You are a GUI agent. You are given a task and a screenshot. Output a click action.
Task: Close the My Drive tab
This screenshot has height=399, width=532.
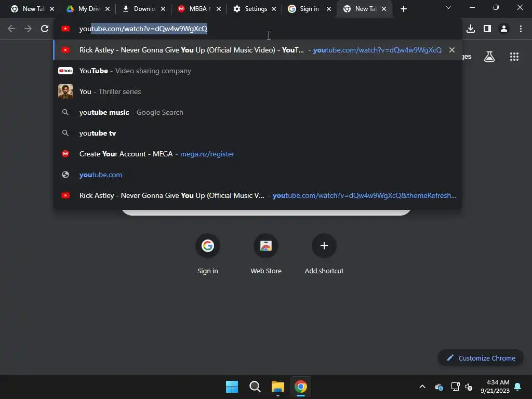click(x=108, y=9)
